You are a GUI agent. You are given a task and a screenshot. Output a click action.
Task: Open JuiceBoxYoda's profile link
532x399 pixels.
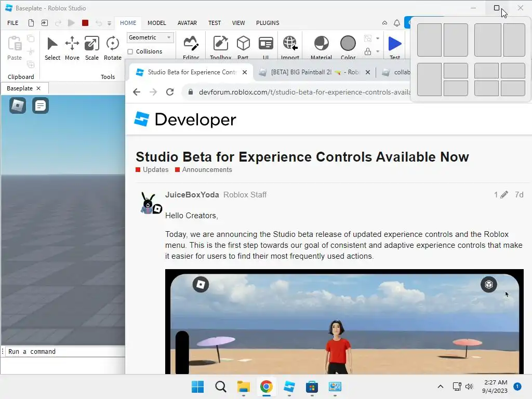tap(192, 195)
